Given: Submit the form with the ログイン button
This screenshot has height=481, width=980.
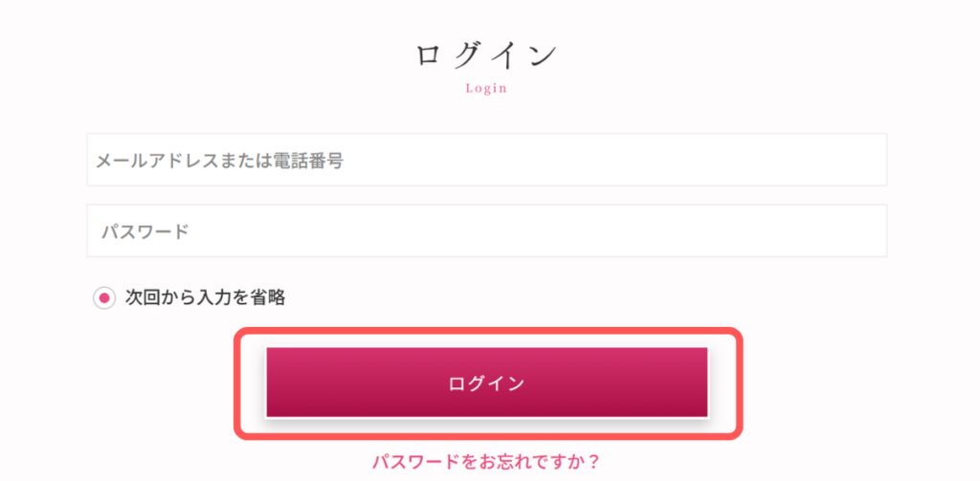Looking at the screenshot, I should tap(486, 383).
